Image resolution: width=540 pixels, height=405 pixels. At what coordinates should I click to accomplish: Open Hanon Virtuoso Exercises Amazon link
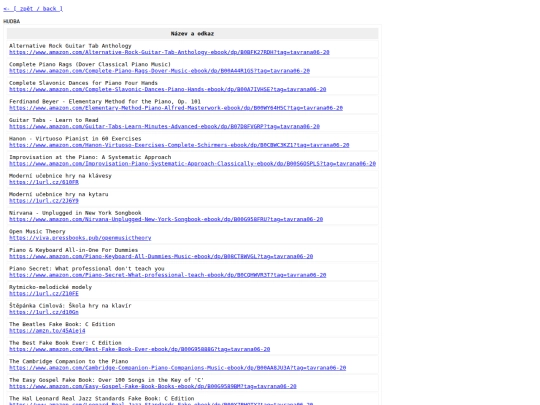pyautogui.click(x=179, y=145)
